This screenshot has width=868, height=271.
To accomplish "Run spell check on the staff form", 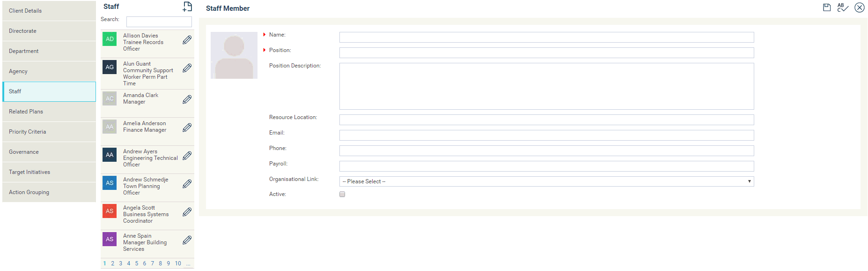I will (843, 8).
